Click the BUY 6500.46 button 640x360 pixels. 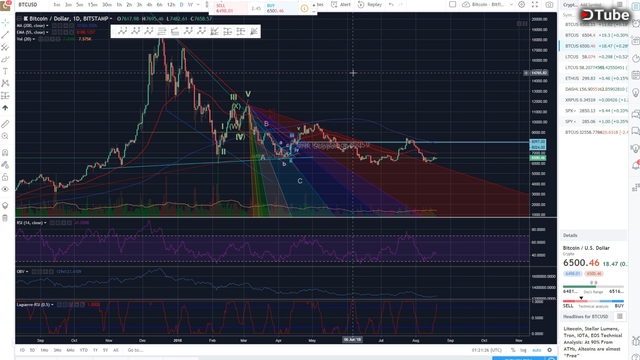pyautogui.click(x=282, y=8)
